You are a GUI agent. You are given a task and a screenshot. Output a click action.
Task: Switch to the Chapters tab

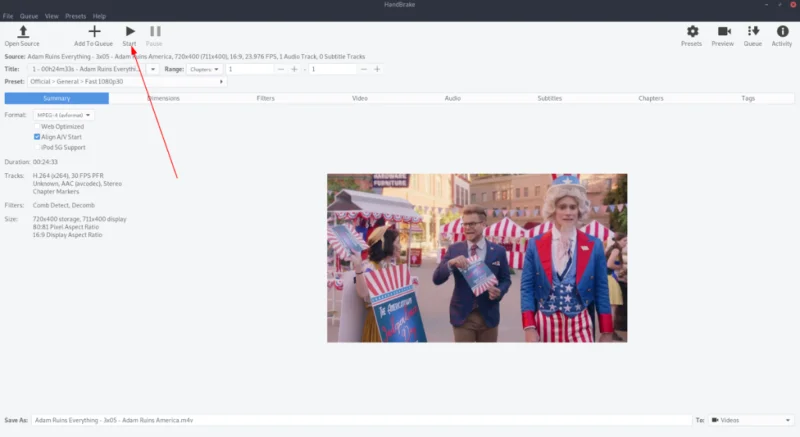point(651,98)
